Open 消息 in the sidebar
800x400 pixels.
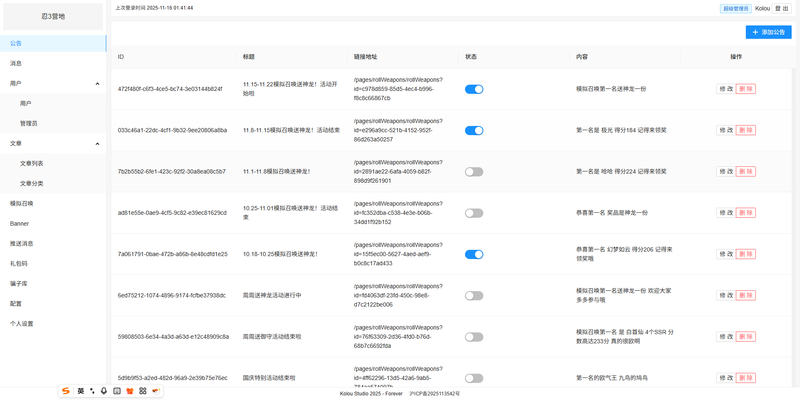point(53,64)
